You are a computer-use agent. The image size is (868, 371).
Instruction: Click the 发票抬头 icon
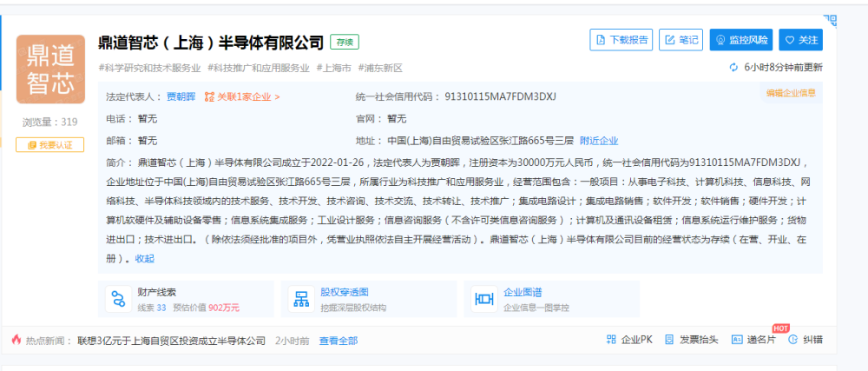pos(669,340)
